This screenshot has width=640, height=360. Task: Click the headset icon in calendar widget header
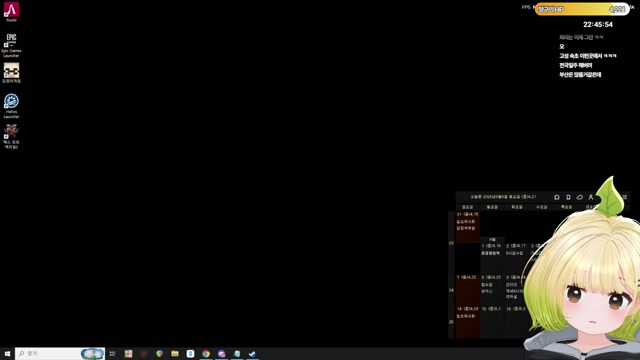pyautogui.click(x=557, y=197)
